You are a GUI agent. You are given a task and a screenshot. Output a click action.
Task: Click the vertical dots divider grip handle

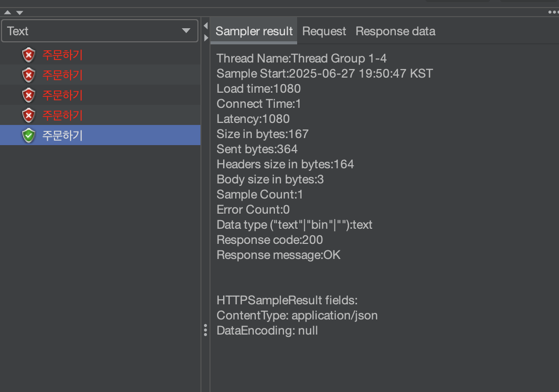205,330
